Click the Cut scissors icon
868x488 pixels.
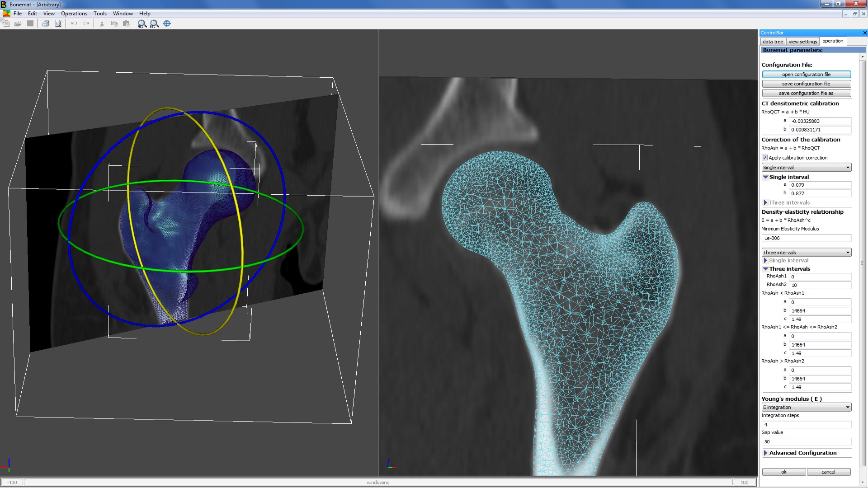102,23
